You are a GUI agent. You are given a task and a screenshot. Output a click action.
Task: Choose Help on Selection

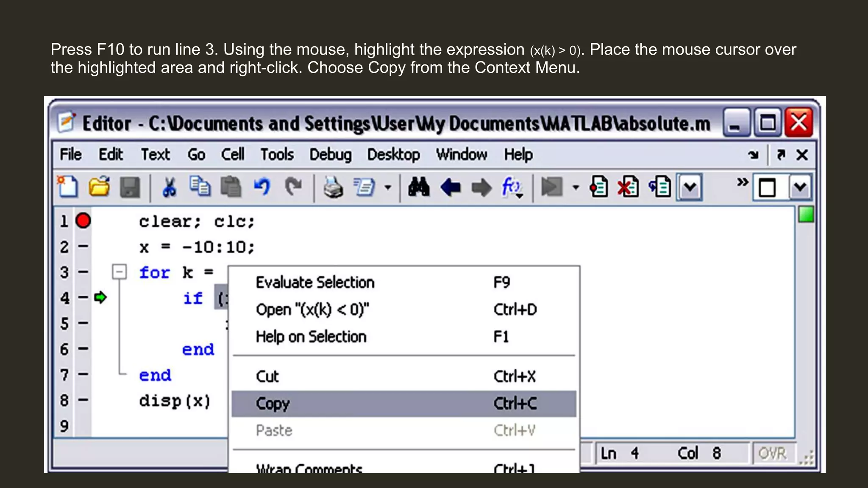click(x=404, y=337)
